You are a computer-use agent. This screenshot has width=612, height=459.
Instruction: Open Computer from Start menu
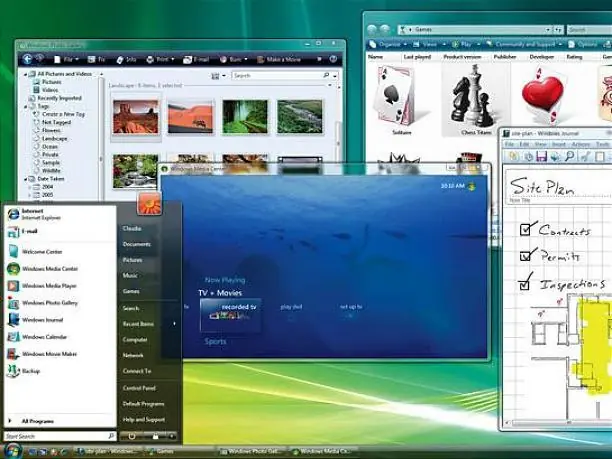click(135, 340)
